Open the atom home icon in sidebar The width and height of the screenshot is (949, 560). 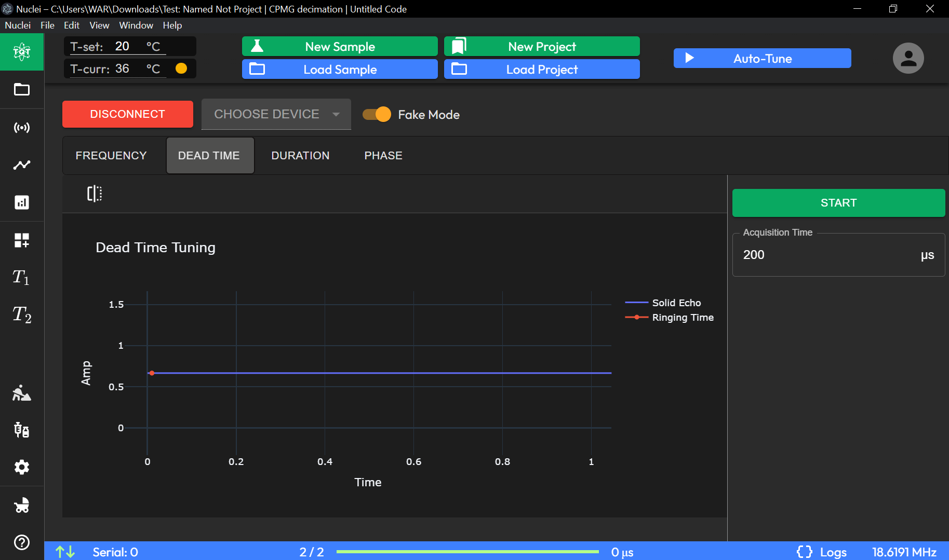pyautogui.click(x=22, y=52)
